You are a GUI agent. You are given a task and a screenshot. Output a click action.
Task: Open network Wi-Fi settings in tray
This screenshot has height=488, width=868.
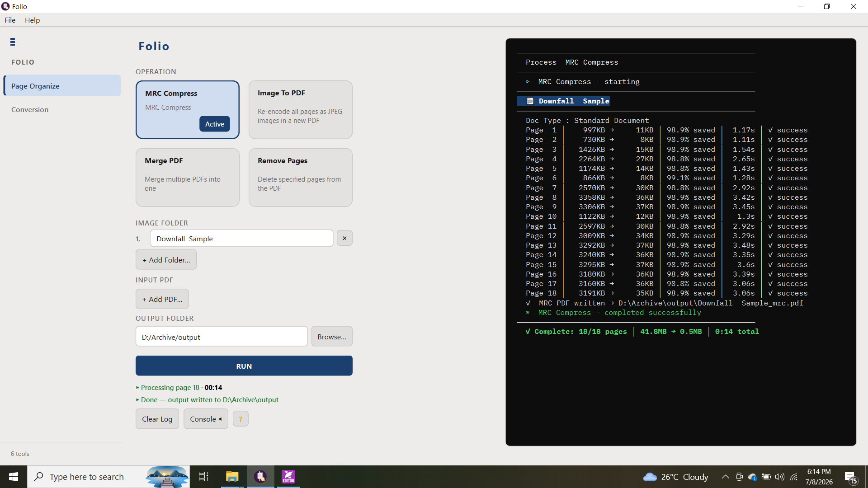pos(794,477)
